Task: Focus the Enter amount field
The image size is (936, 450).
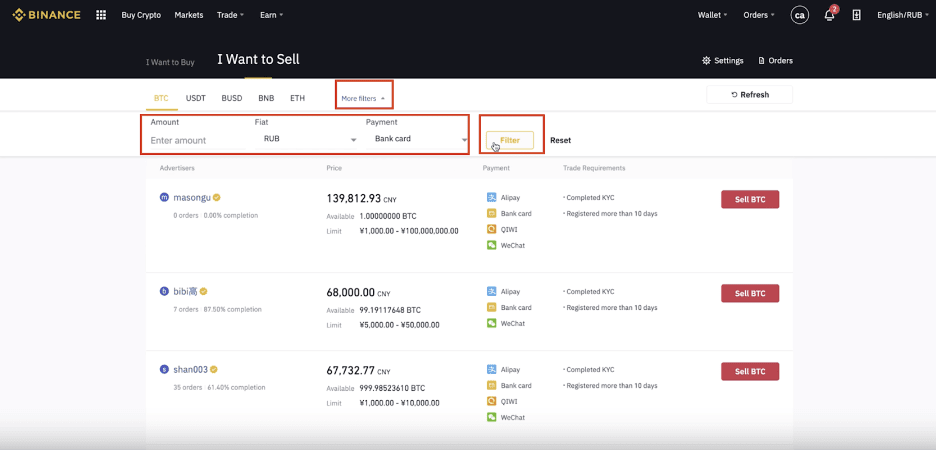Action: (x=197, y=140)
